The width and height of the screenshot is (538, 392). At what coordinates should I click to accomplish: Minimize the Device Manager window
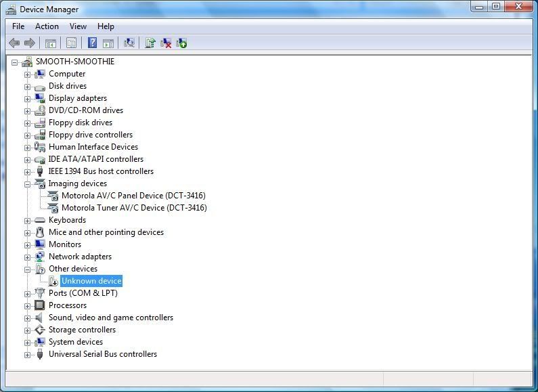(479, 7)
